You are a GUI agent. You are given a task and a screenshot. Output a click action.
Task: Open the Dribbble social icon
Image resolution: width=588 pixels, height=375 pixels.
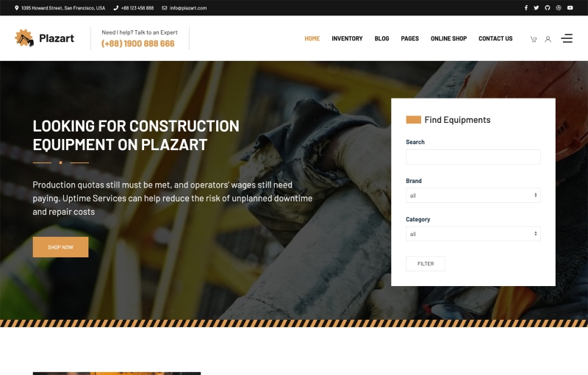(x=559, y=8)
